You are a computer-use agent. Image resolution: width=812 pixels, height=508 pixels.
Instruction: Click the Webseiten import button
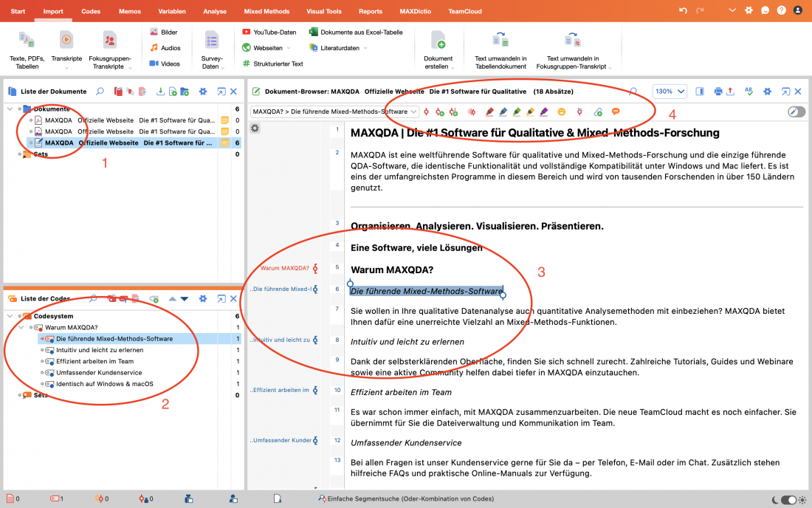coord(263,48)
